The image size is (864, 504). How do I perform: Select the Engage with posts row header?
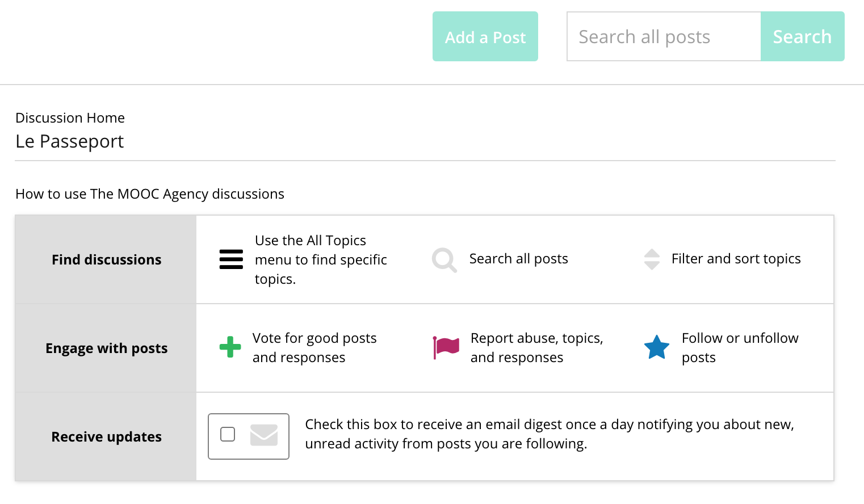click(x=106, y=348)
